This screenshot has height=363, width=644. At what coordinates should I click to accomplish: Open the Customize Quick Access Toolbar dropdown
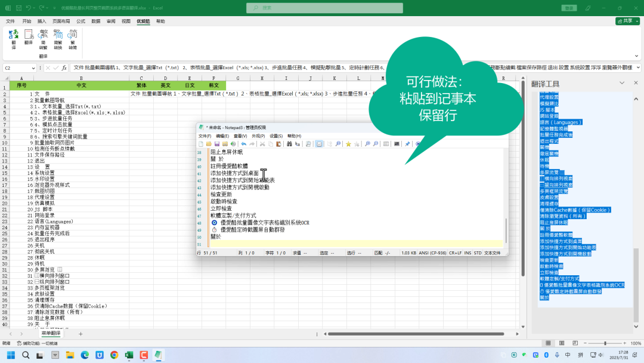pos(54,8)
